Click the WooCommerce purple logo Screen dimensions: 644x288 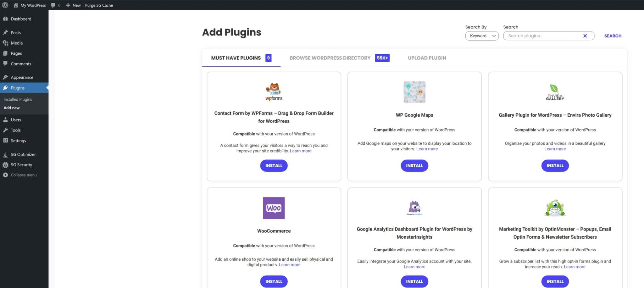point(274,208)
